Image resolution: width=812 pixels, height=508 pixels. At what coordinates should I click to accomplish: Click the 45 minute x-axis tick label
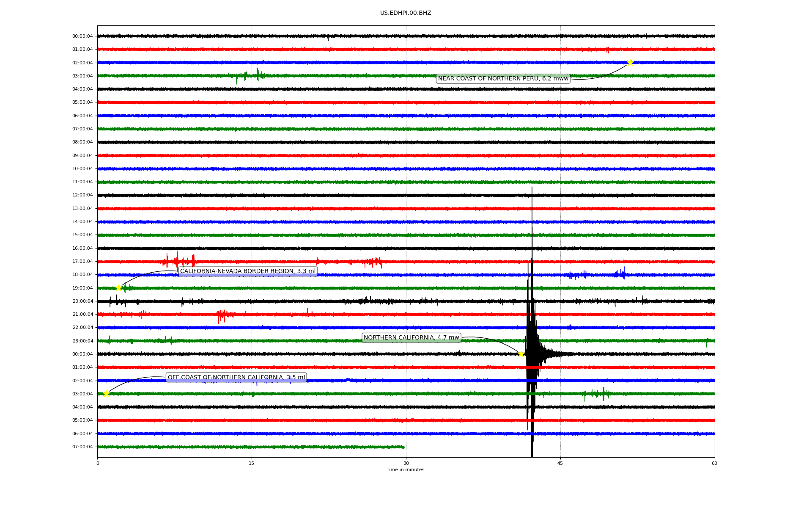click(560, 463)
